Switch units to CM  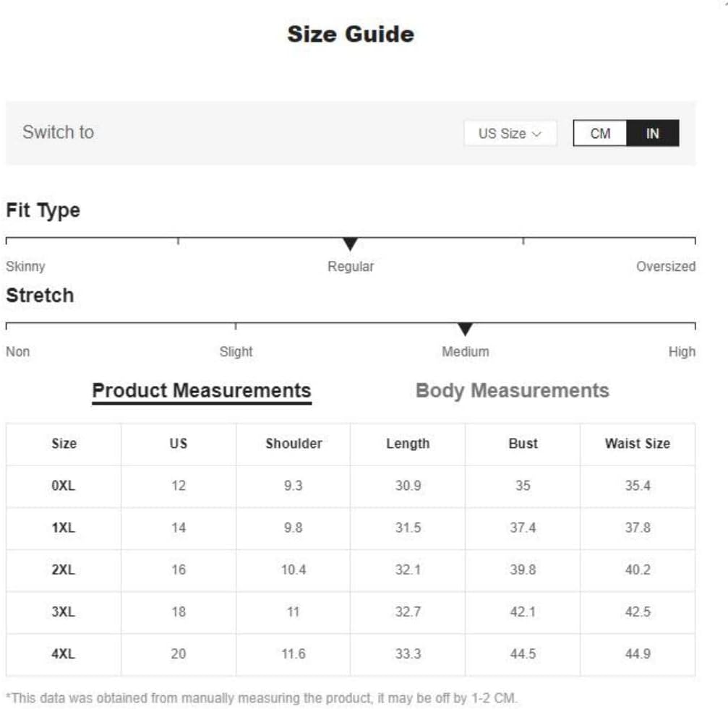[600, 133]
